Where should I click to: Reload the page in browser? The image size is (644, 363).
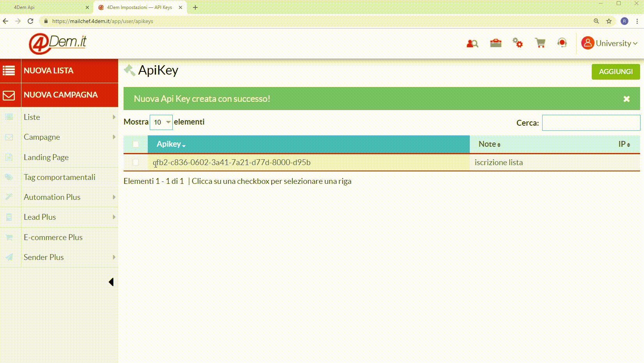pos(30,21)
